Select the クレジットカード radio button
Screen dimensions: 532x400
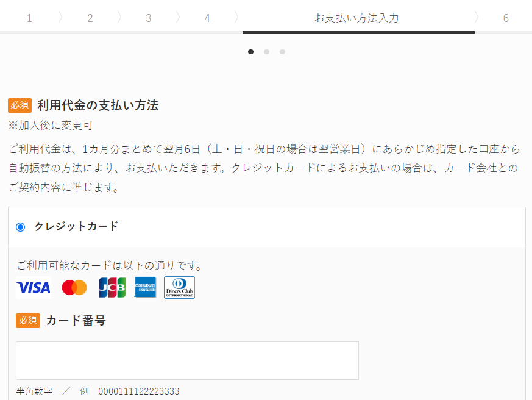pyautogui.click(x=20, y=227)
